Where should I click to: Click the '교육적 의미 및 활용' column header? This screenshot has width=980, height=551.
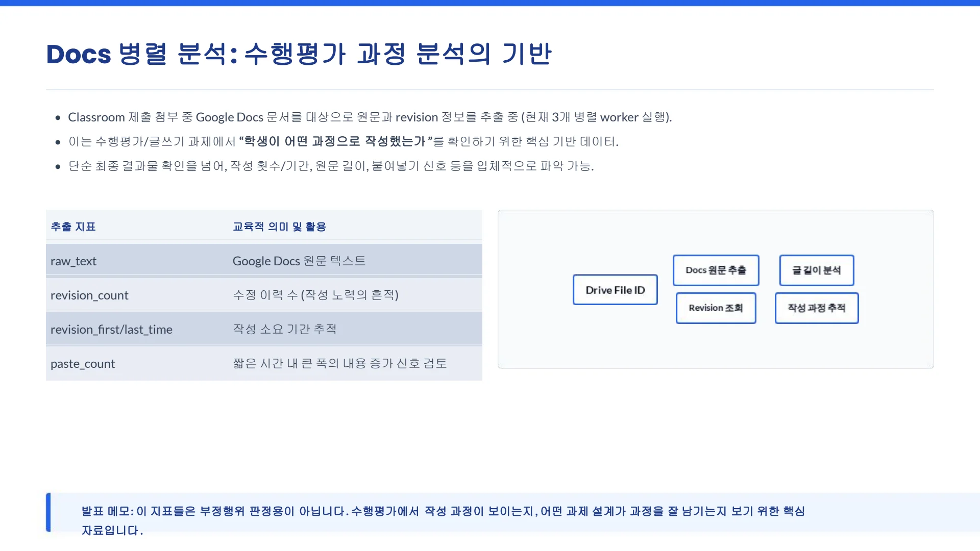279,227
